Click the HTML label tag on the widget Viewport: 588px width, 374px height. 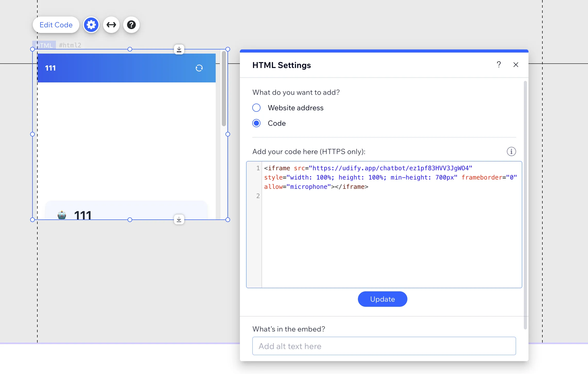[44, 45]
